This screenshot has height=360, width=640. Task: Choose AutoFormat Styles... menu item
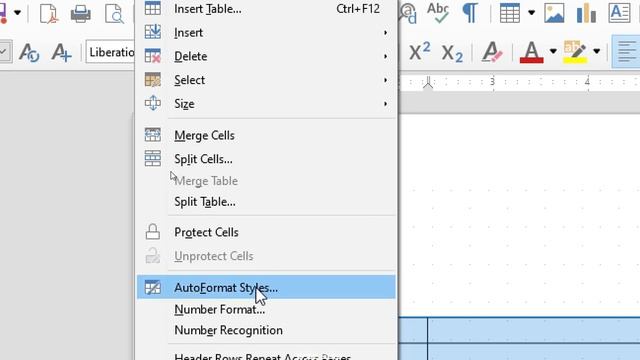pyautogui.click(x=266, y=287)
